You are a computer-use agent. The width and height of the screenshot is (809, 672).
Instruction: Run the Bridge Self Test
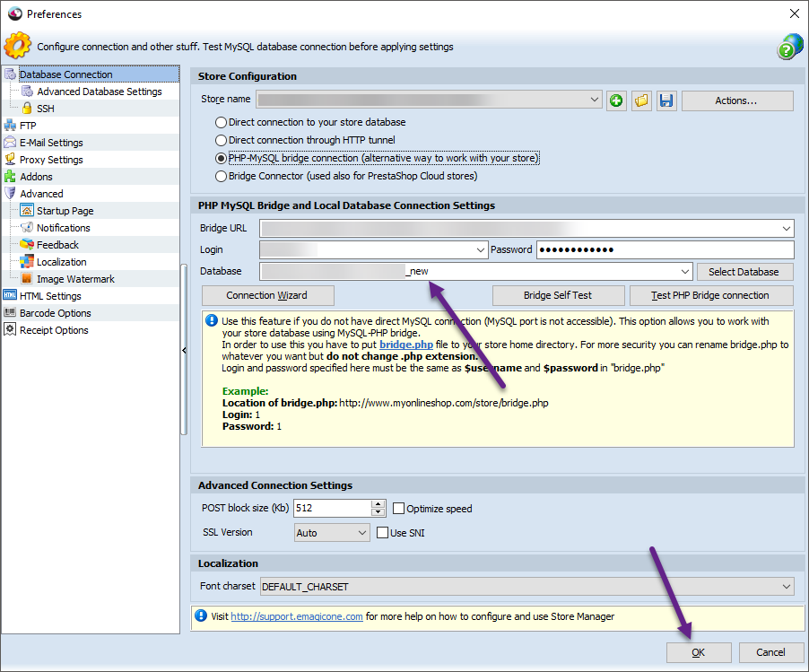[558, 295]
